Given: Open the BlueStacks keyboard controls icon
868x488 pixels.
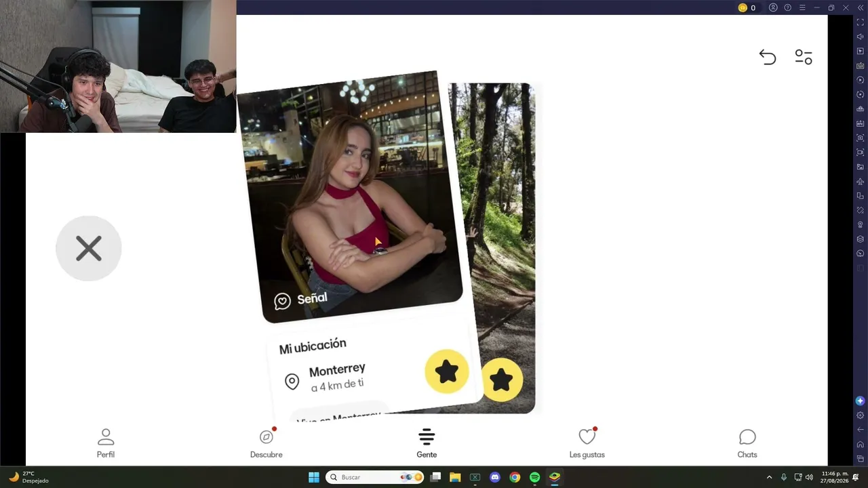Looking at the screenshot, I should click(861, 66).
